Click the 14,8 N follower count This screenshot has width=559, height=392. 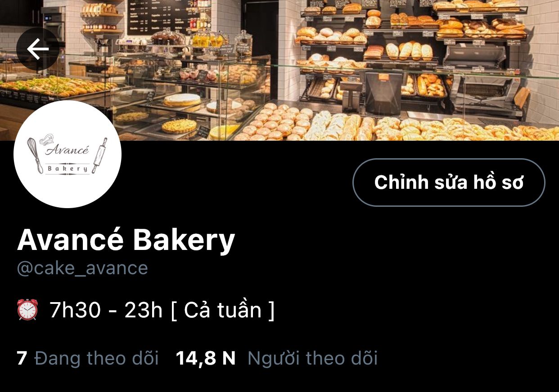[x=206, y=358]
